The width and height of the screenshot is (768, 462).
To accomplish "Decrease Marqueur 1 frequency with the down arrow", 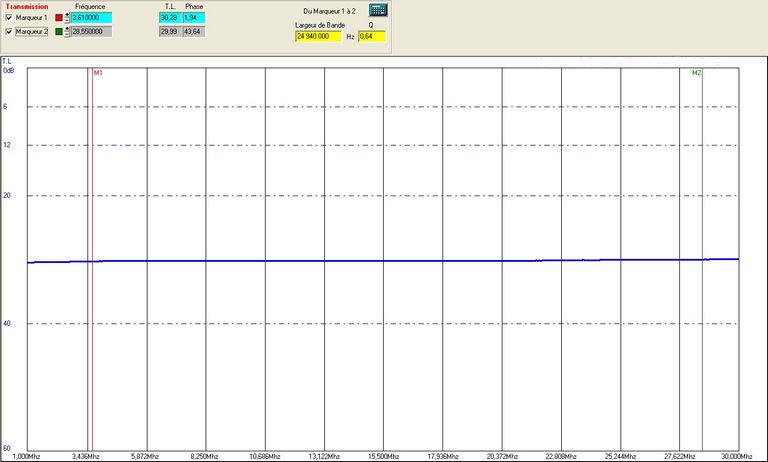I will click(x=67, y=21).
